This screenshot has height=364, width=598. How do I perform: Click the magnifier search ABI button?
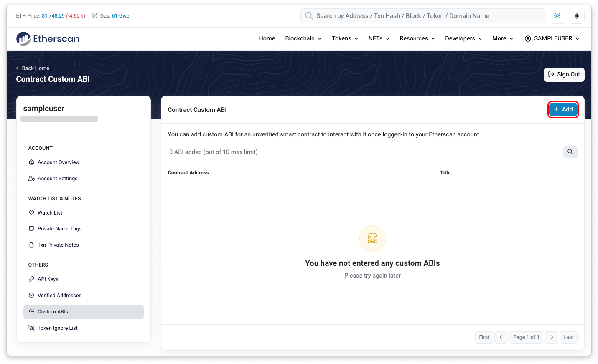point(570,152)
